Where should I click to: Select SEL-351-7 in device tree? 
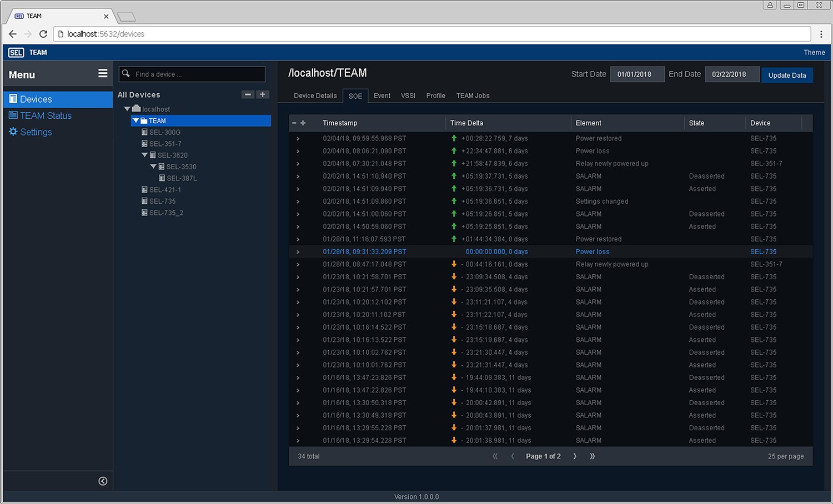pyautogui.click(x=165, y=144)
